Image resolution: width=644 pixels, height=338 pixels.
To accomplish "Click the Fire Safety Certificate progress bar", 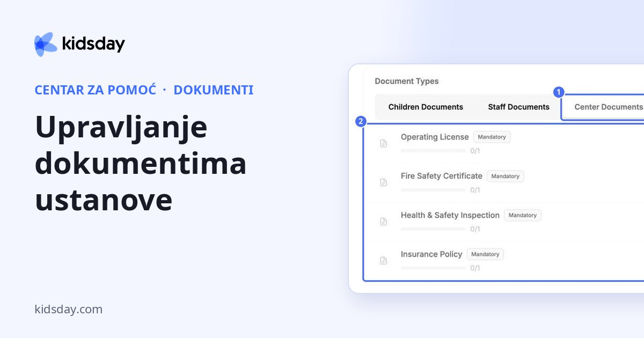I will click(433, 190).
